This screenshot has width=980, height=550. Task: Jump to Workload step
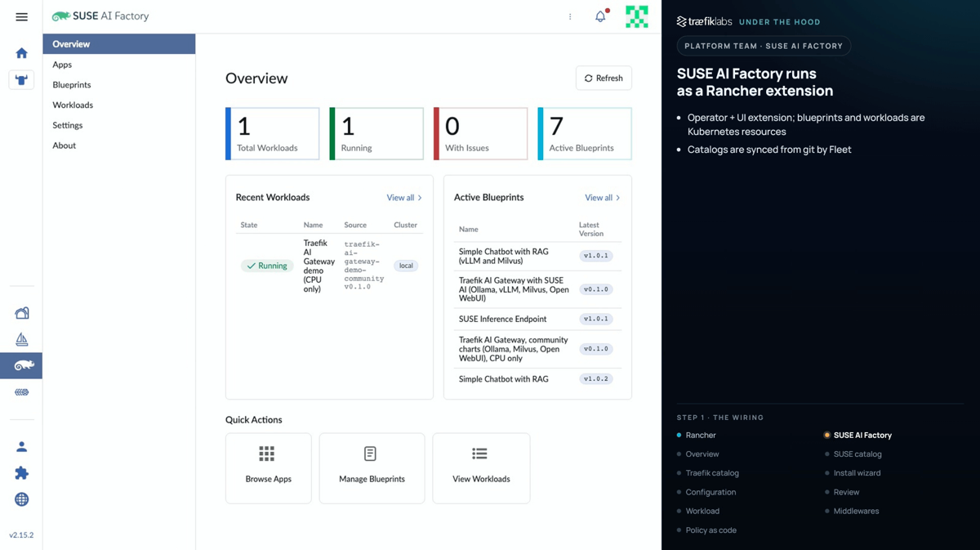[x=702, y=512]
